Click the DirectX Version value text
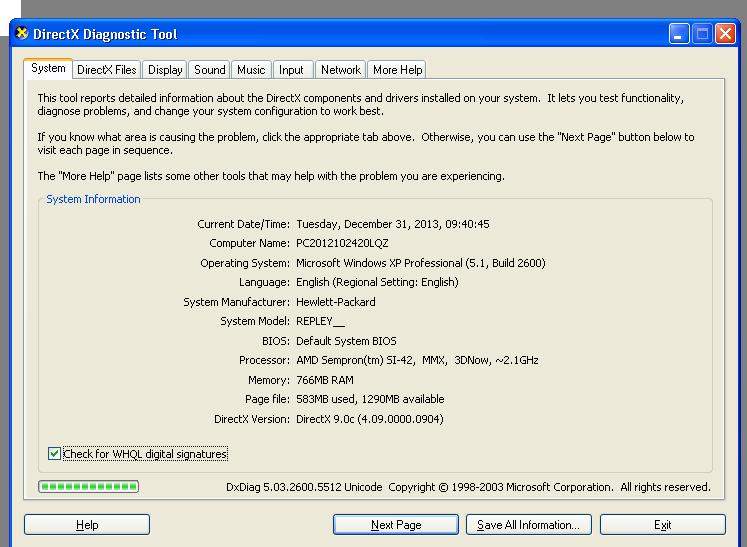The width and height of the screenshot is (747, 547). [369, 419]
